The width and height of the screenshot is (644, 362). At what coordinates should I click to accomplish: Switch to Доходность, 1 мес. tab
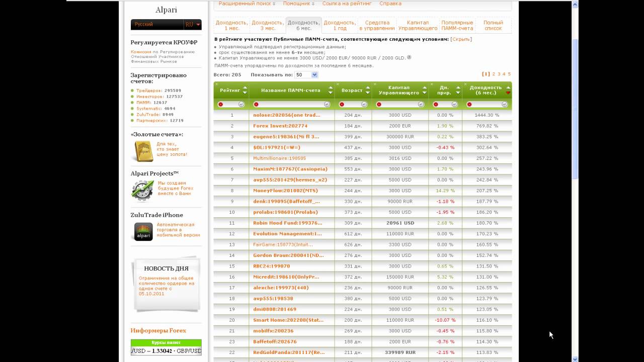pyautogui.click(x=231, y=25)
